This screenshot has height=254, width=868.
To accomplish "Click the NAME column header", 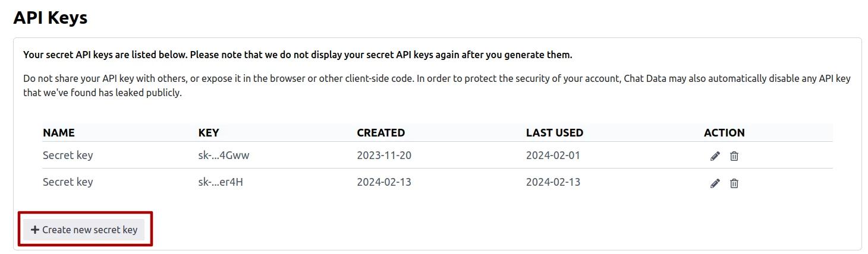I will [58, 132].
